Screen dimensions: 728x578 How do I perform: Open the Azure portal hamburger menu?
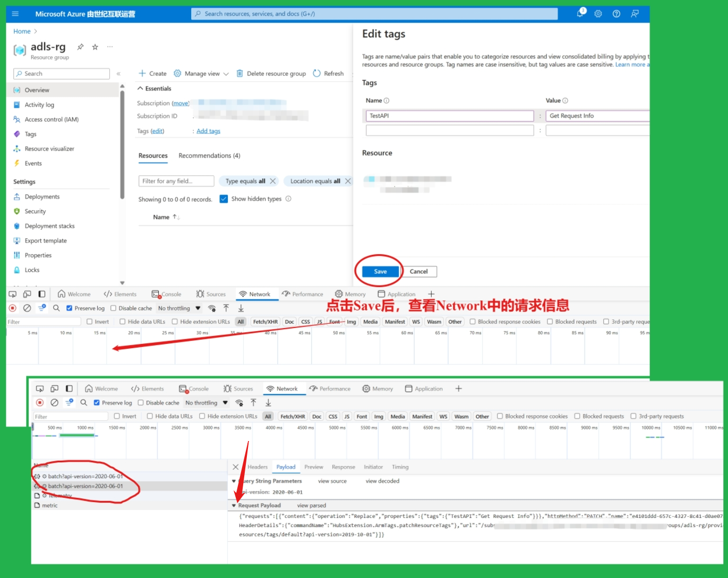(x=15, y=14)
